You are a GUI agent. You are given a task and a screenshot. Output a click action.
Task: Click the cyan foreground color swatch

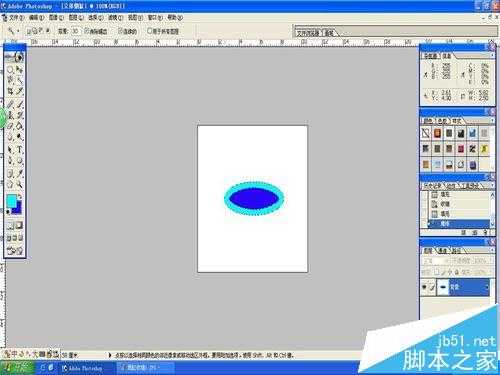12,201
